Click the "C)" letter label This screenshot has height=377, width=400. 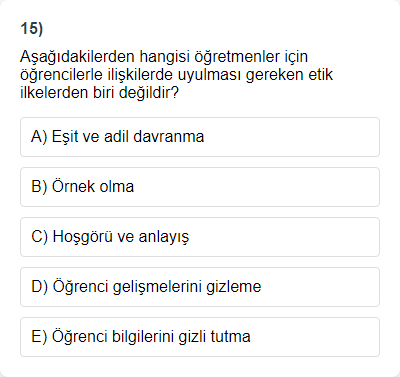(x=39, y=237)
